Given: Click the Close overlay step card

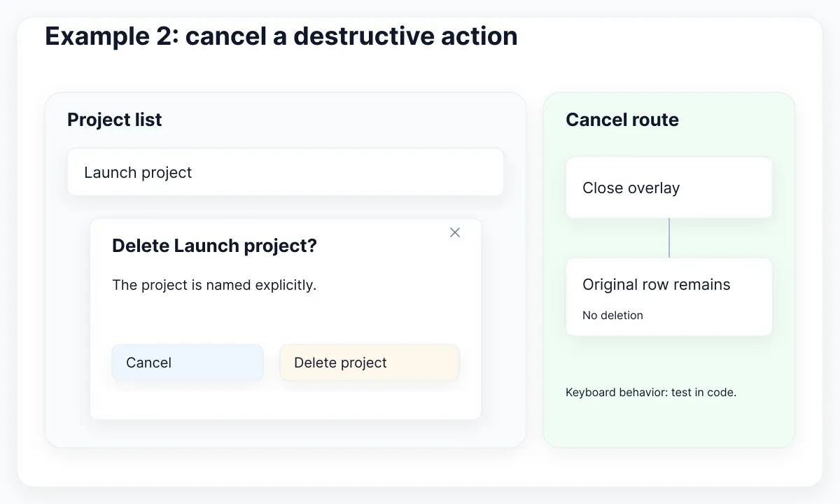Looking at the screenshot, I should (669, 188).
